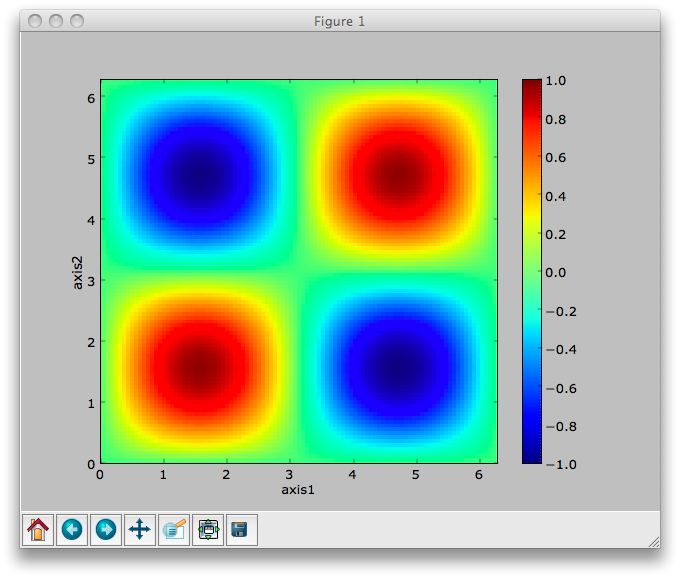This screenshot has height=578, width=680.
Task: Activate the Pan axes cross-arrows tool
Action: click(140, 529)
